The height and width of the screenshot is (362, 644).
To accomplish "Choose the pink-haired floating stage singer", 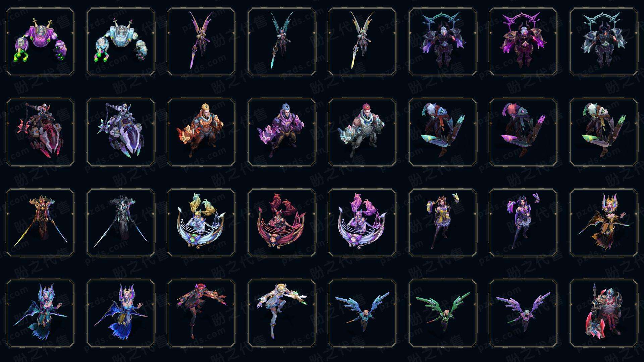I will pos(362,223).
